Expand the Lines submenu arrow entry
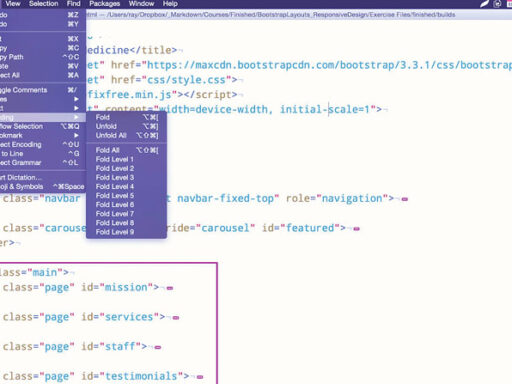The width and height of the screenshot is (512, 384). point(43,99)
